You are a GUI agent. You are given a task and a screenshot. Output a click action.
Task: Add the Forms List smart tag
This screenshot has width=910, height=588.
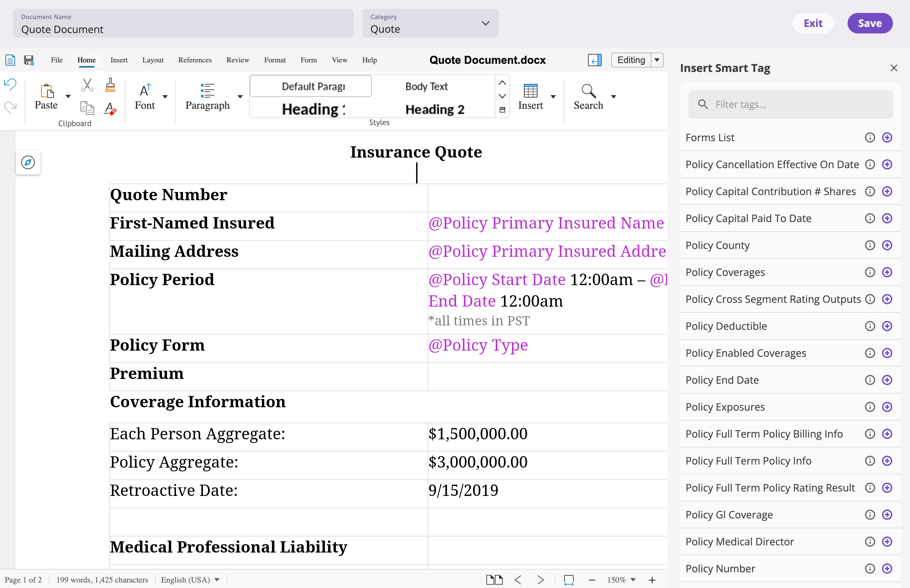tap(887, 137)
